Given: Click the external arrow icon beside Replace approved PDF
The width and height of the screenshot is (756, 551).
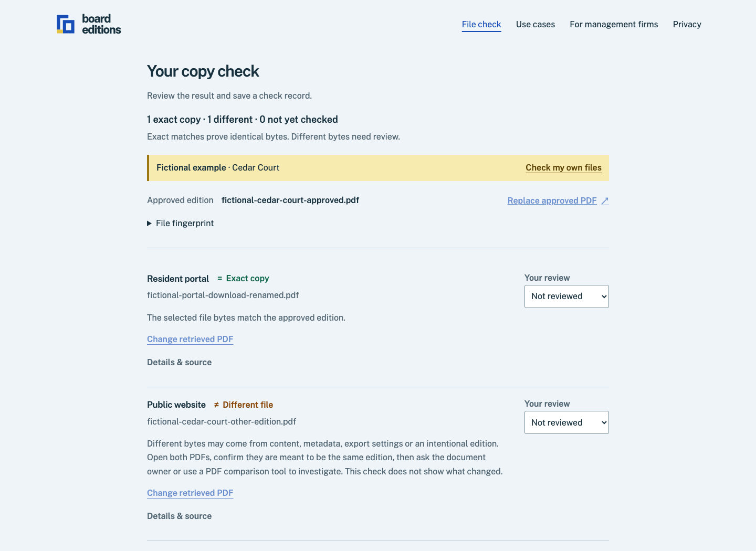Looking at the screenshot, I should point(605,201).
